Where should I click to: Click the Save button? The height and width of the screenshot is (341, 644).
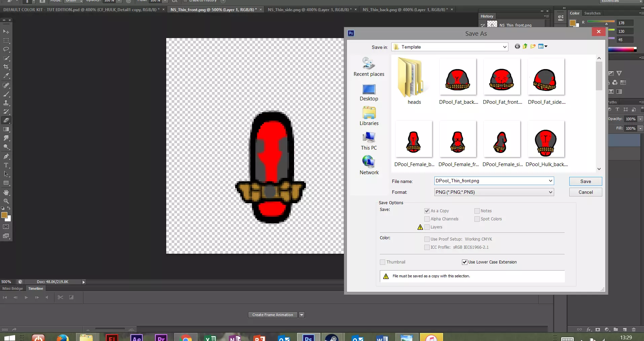(585, 181)
